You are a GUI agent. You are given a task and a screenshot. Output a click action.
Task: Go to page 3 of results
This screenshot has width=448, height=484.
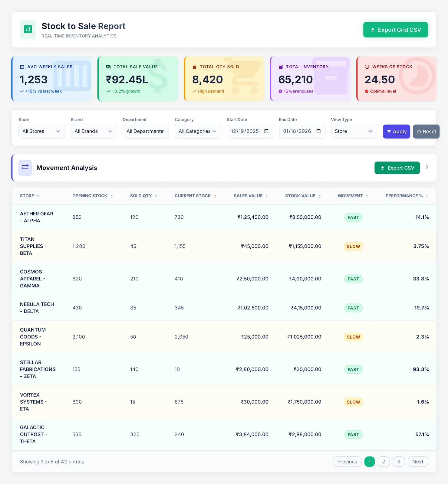tap(399, 462)
